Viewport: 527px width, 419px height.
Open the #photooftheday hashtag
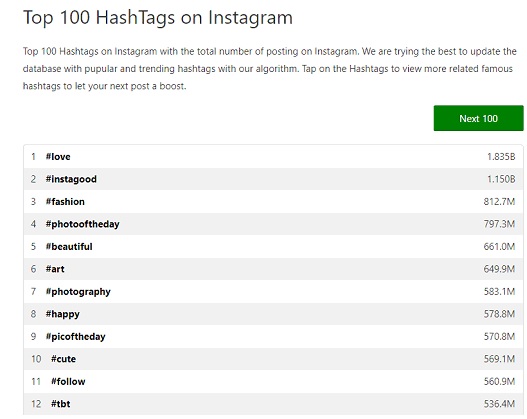coord(83,224)
